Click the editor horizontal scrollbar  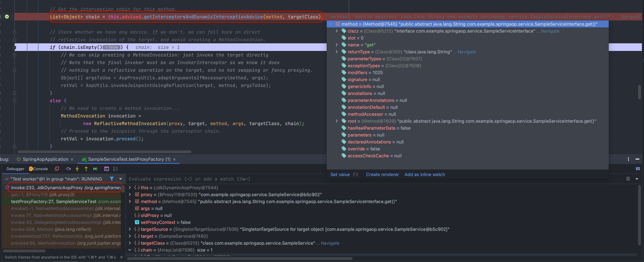coord(104,152)
